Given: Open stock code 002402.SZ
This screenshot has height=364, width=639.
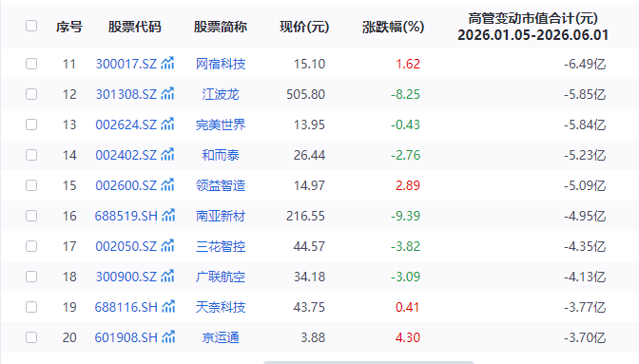Looking at the screenshot, I should 126,155.
